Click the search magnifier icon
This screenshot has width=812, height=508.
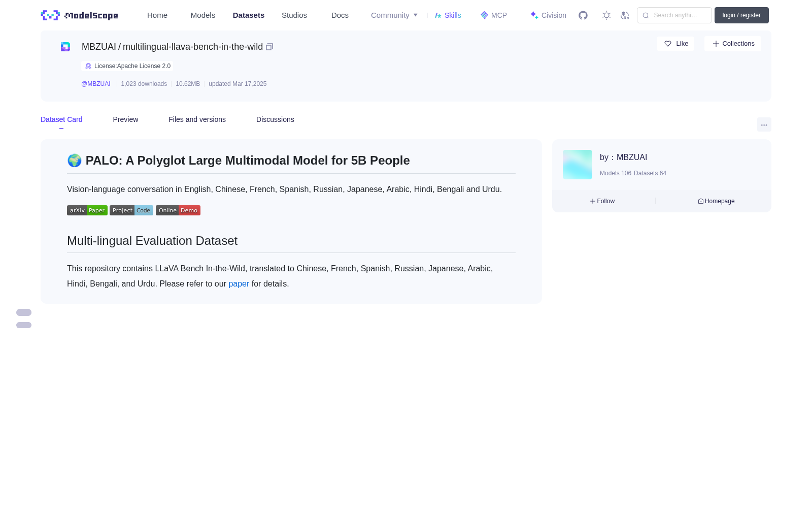[646, 15]
